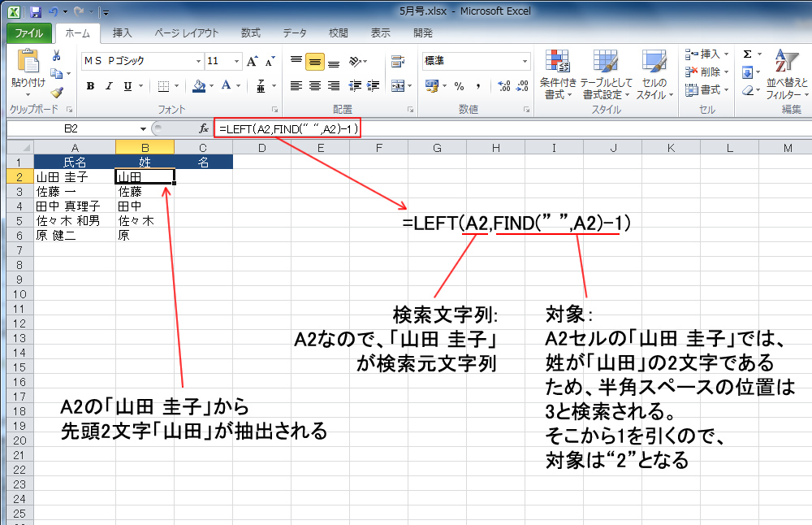Click the Save icon in quick access toolbar
The image size is (812, 525).
click(x=35, y=11)
